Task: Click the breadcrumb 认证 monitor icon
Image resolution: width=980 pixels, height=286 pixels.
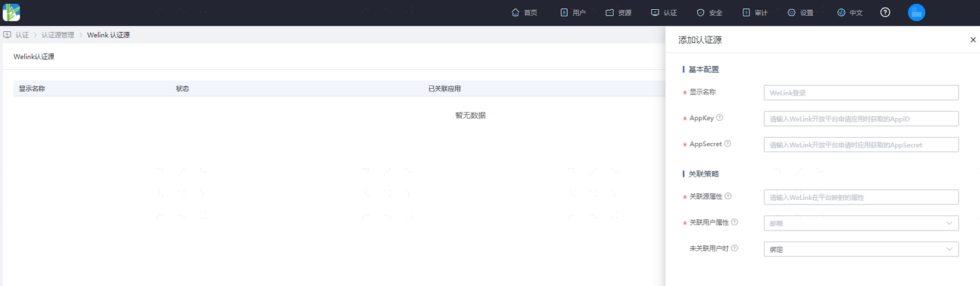Action: [7, 35]
